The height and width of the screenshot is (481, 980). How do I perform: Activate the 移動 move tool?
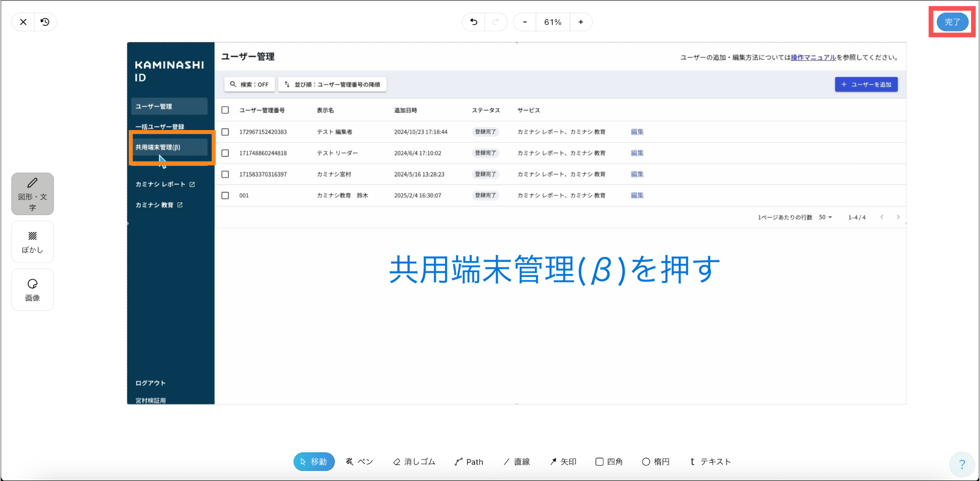(x=314, y=461)
